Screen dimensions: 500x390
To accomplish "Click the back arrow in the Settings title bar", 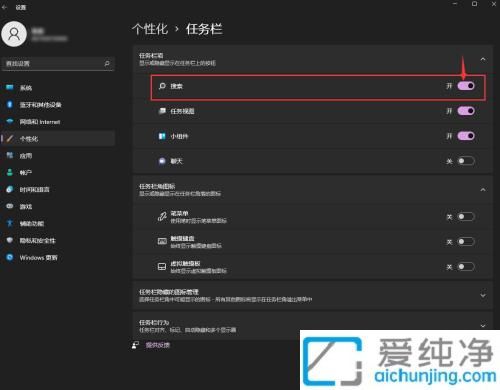I will pos(4,7).
